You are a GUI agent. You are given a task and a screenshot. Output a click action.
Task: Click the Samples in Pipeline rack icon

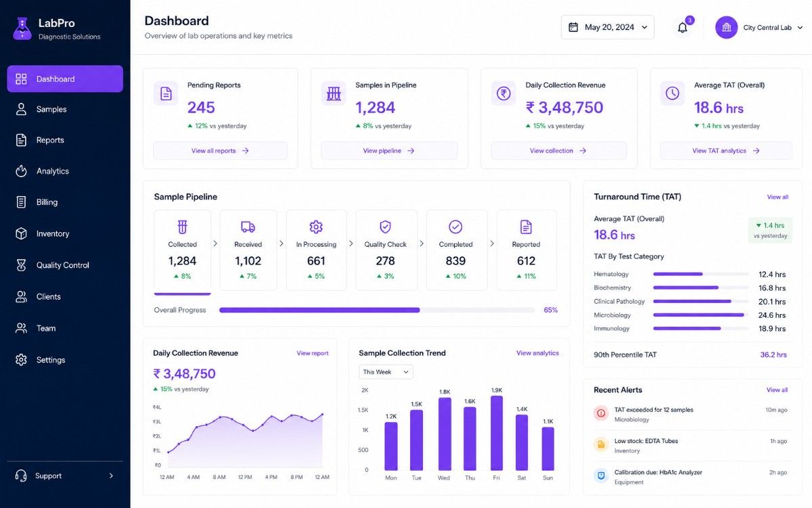(334, 93)
